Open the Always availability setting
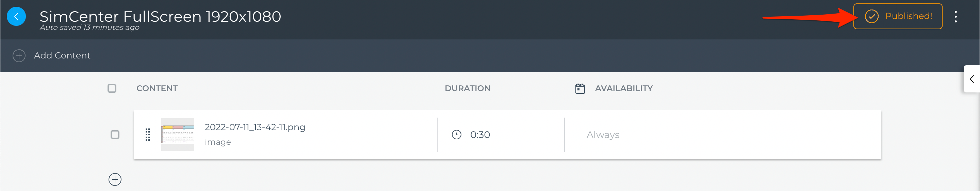Viewport: 980px width, 191px height. 603,135
